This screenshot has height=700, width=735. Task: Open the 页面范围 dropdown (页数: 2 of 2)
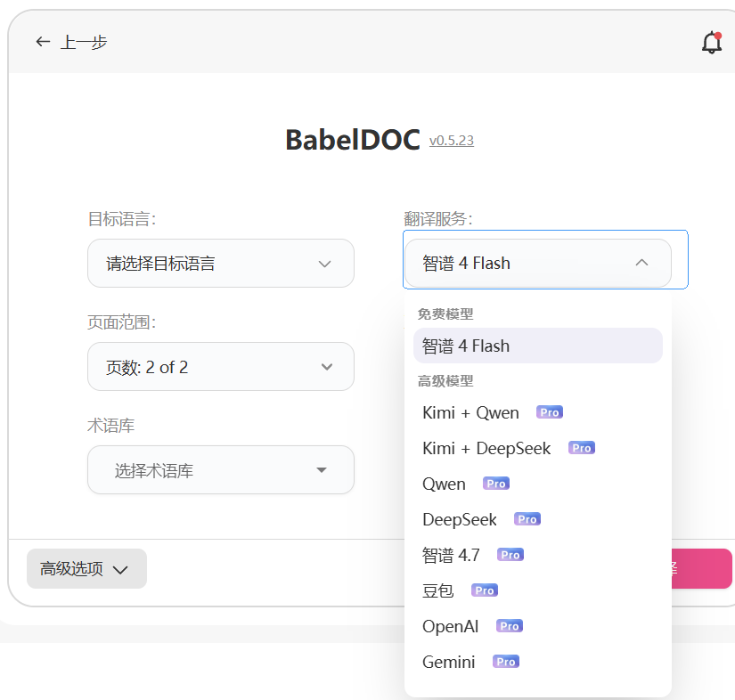(x=221, y=366)
